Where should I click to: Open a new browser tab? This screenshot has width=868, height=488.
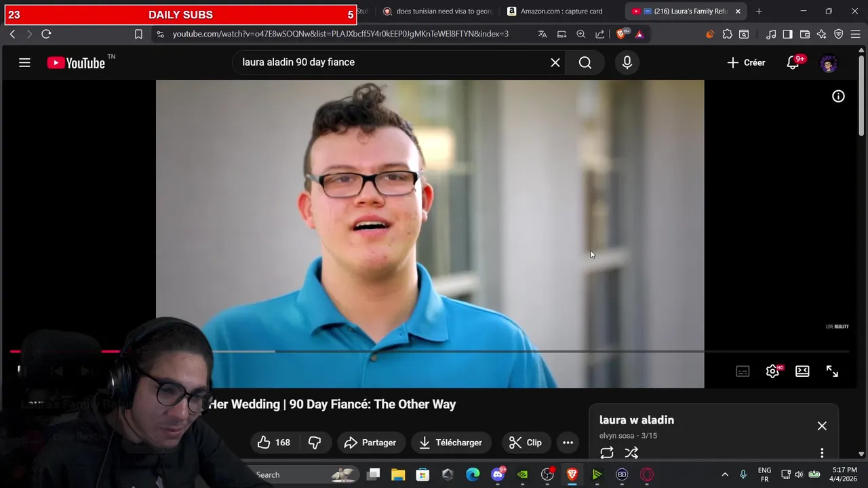[759, 11]
